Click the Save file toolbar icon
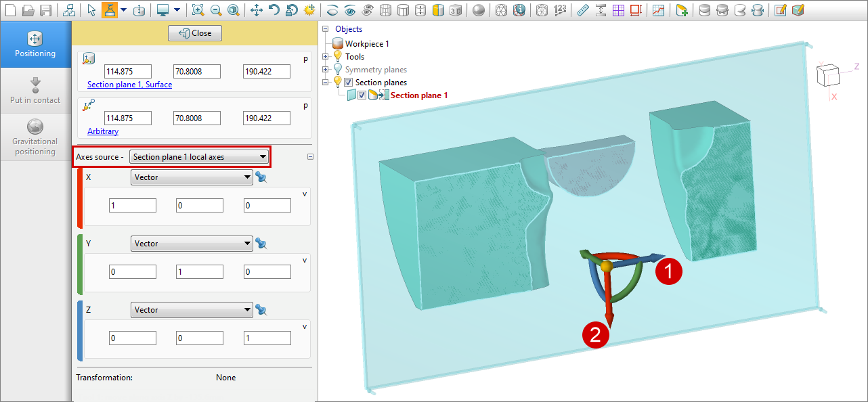The height and width of the screenshot is (402, 868). pos(46,10)
